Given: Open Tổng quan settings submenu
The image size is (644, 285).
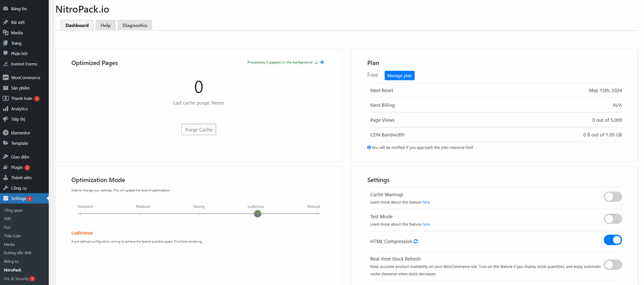Looking at the screenshot, I should pyautogui.click(x=13, y=210).
